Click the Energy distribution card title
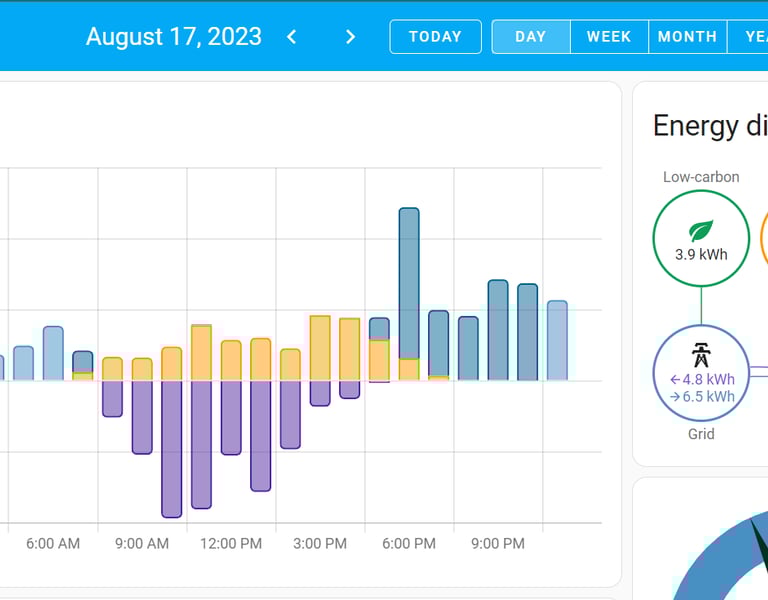This screenshot has height=600, width=768. [710, 126]
